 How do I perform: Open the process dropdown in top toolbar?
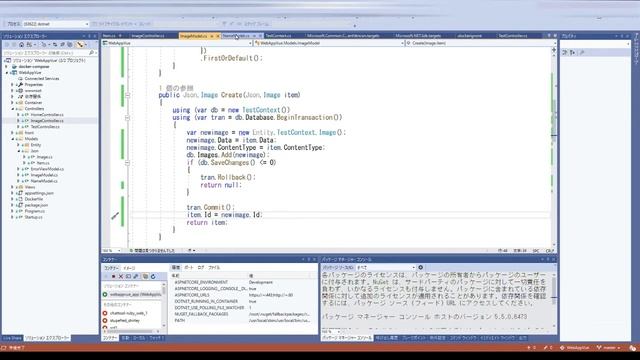(87, 24)
